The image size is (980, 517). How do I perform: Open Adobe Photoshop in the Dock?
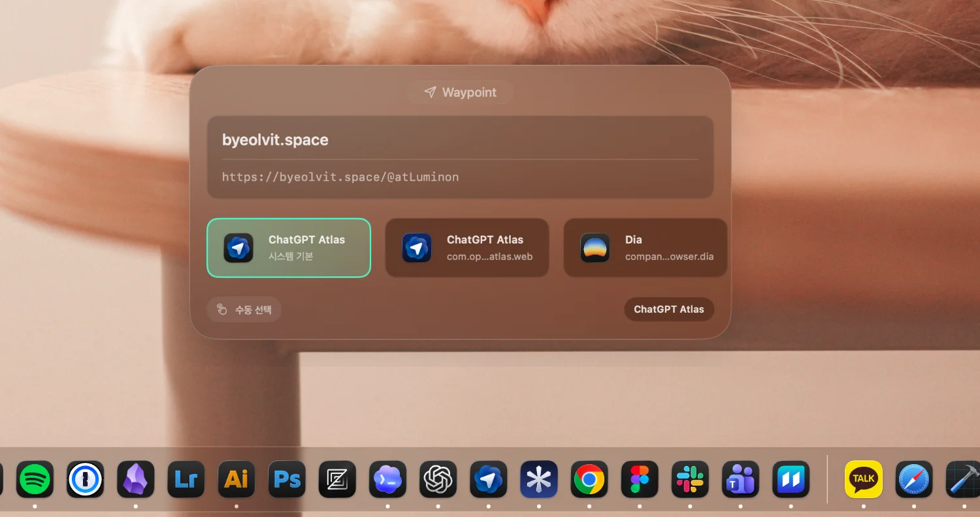click(x=287, y=480)
